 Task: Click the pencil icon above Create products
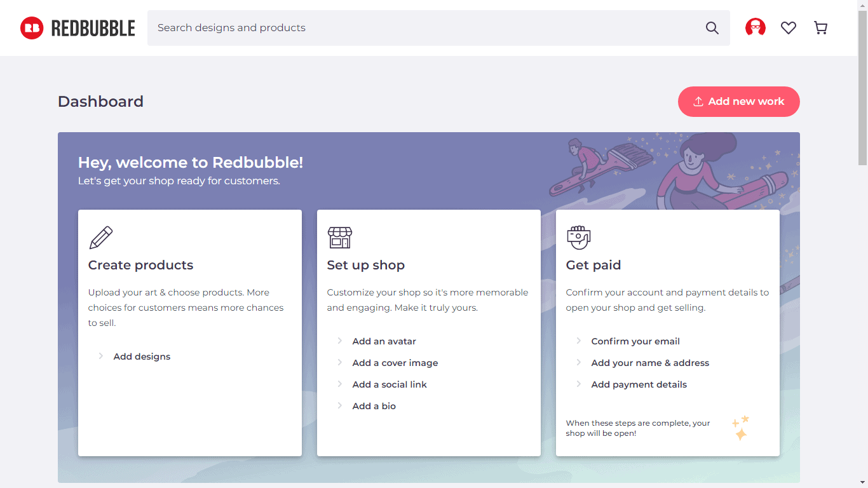(x=101, y=238)
